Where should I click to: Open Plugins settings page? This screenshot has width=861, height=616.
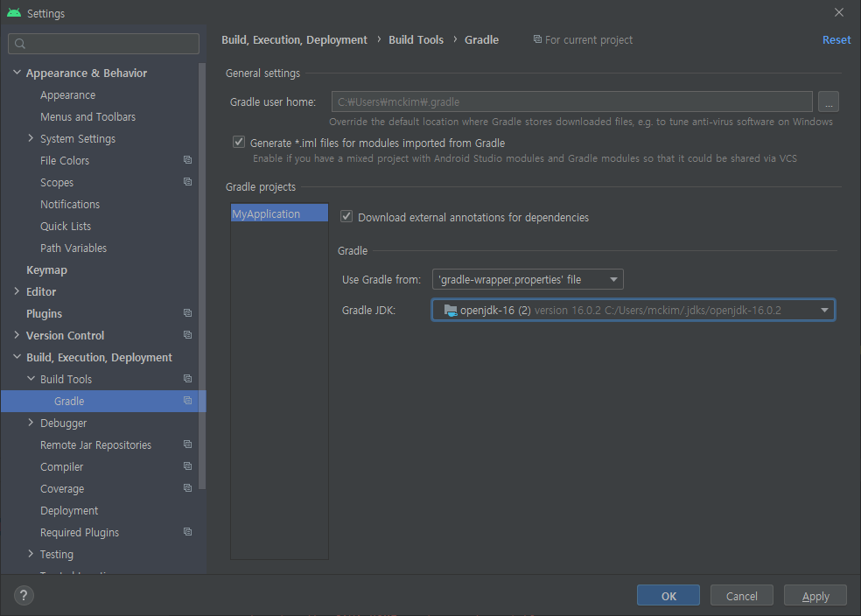click(x=44, y=313)
